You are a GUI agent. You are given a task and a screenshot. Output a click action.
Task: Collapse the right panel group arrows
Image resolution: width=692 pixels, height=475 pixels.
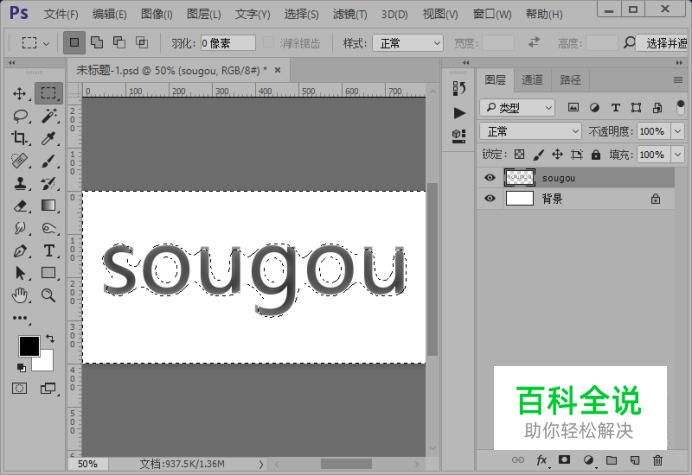679,63
